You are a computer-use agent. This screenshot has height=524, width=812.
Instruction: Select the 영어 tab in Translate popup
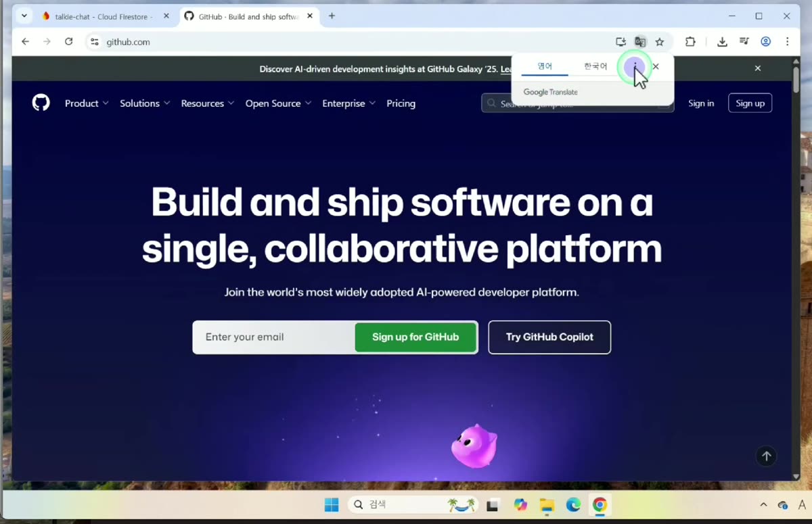[x=545, y=66]
